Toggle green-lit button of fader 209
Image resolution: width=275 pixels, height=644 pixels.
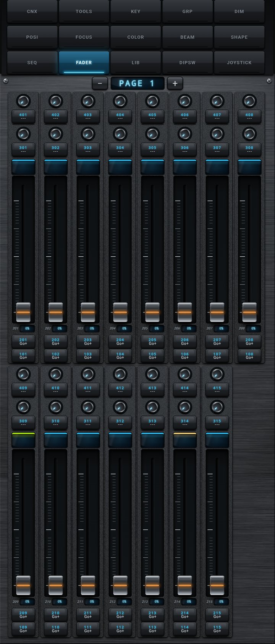tap(23, 440)
